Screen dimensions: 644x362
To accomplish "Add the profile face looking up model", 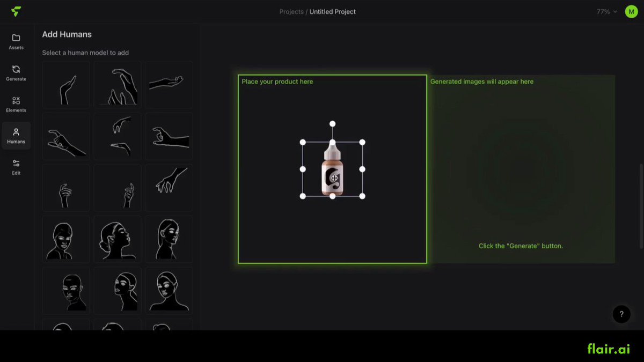I will pyautogui.click(x=118, y=239).
